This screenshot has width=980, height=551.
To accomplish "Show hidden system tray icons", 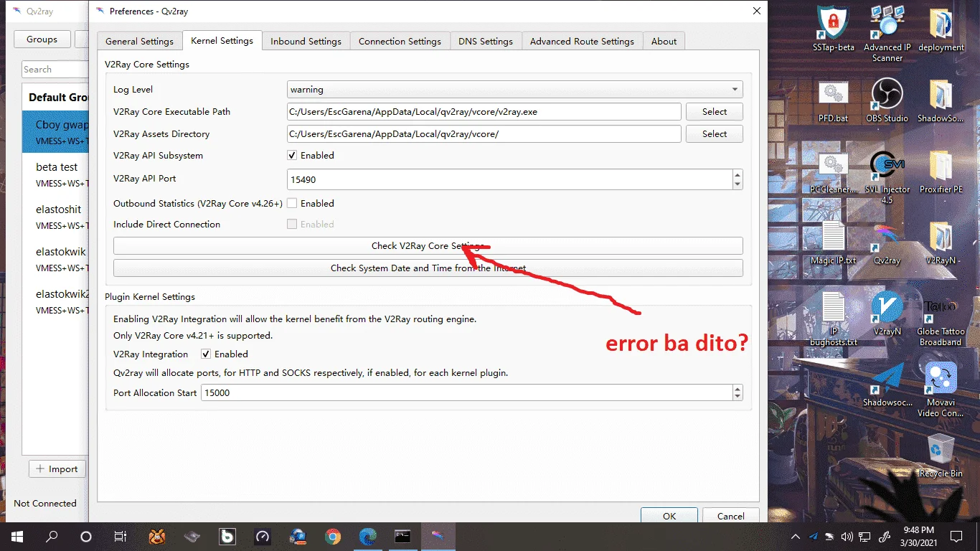I will tap(796, 536).
